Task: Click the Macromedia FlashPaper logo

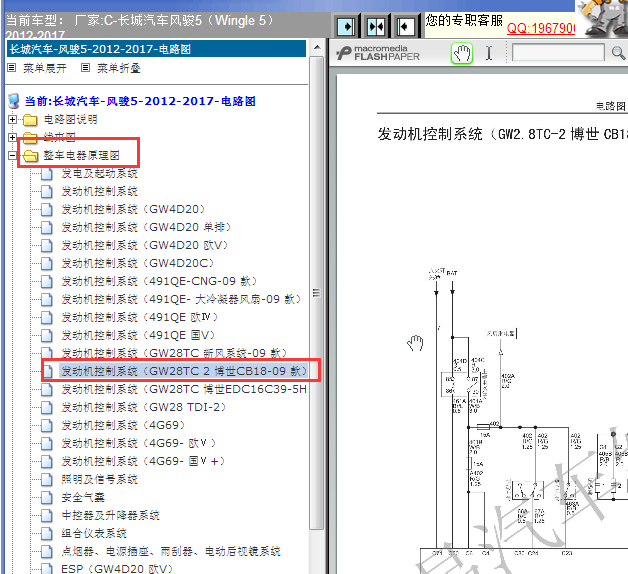Action: click(378, 53)
